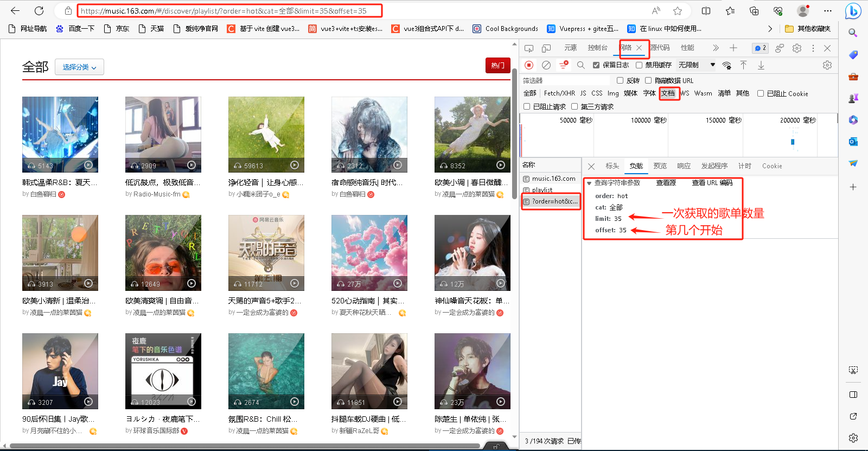Add a new DevTools tab with plus
868x451 pixels.
click(x=733, y=48)
